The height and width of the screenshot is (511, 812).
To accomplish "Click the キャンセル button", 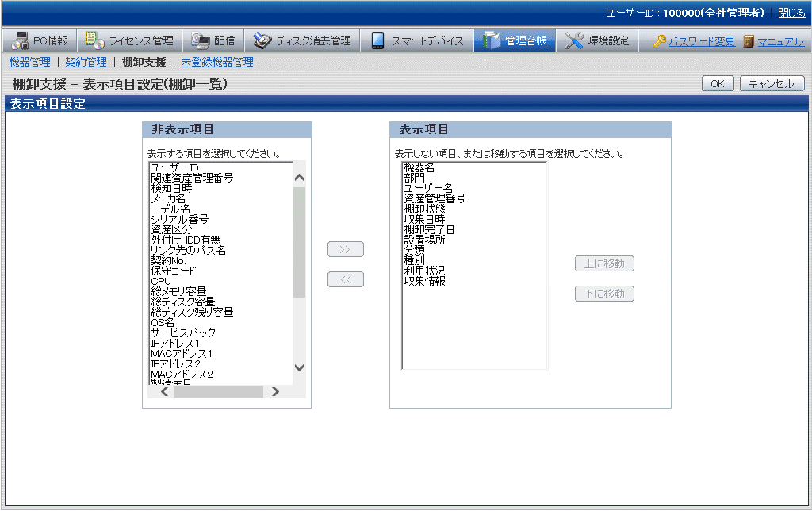I will pos(772,83).
